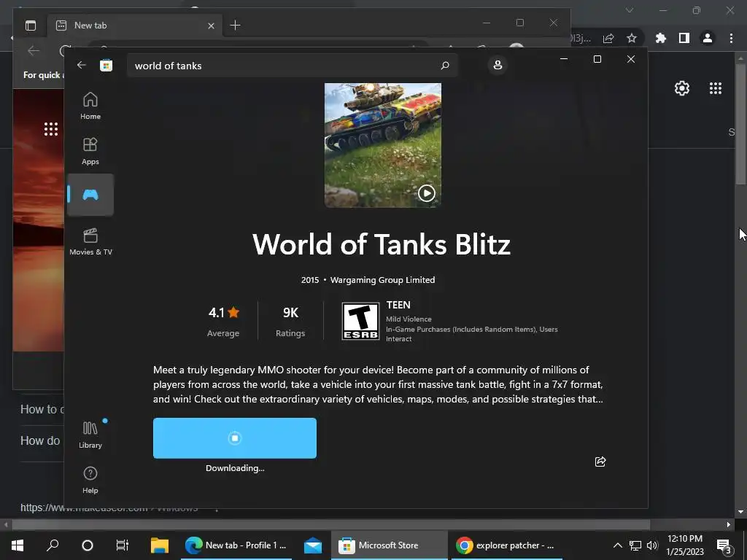Open the apps grid in Edge page

point(51,129)
